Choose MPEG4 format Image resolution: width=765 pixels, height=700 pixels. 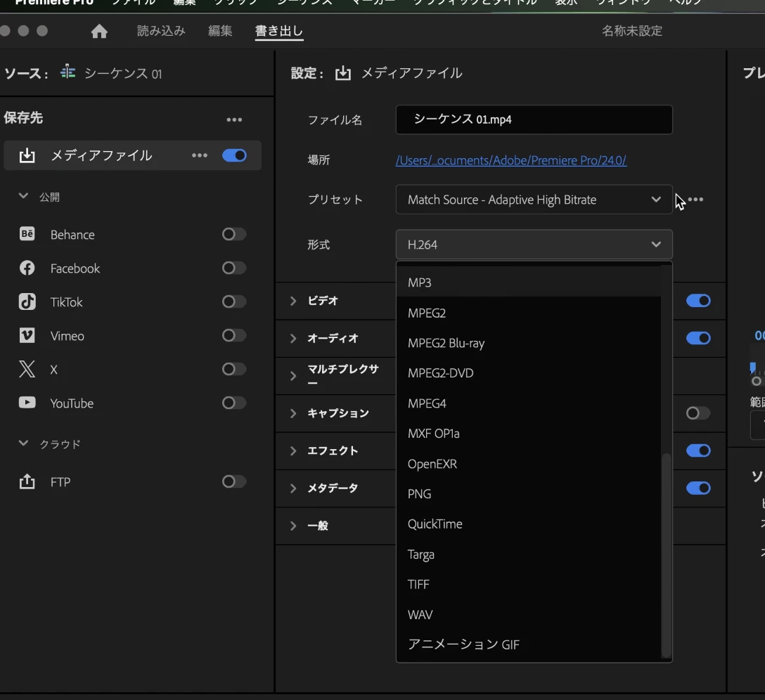tap(528, 403)
